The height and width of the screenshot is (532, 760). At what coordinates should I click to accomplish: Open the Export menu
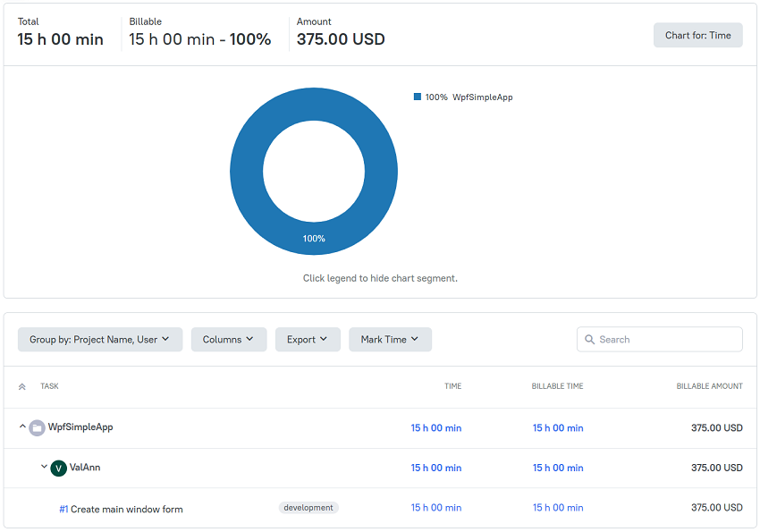(x=308, y=339)
